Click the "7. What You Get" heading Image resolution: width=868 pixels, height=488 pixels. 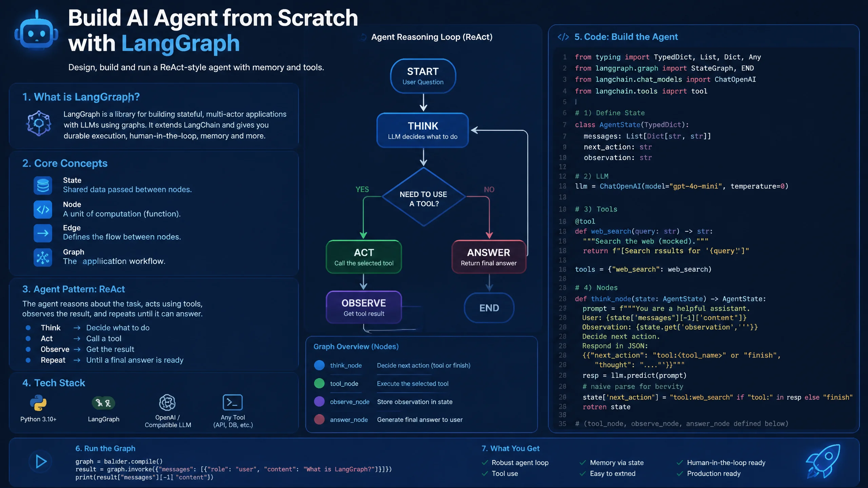[x=510, y=448]
